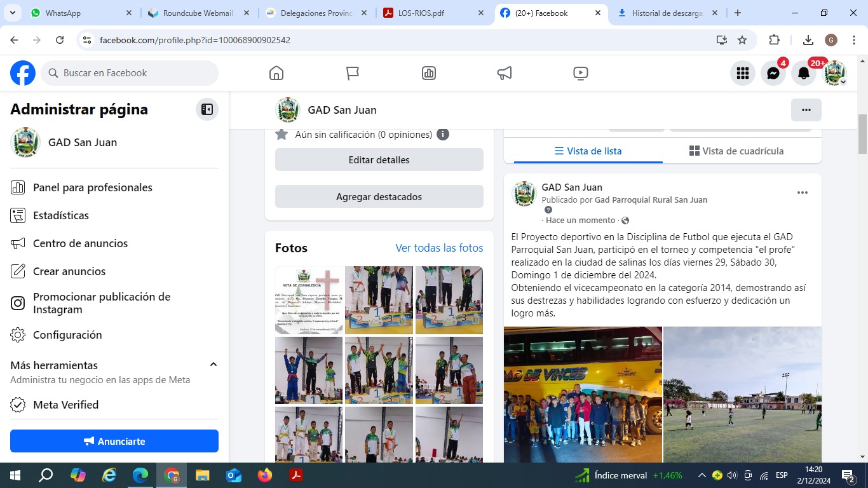The height and width of the screenshot is (488, 868).
Task: Click the Editar detalles button
Action: pos(379,160)
